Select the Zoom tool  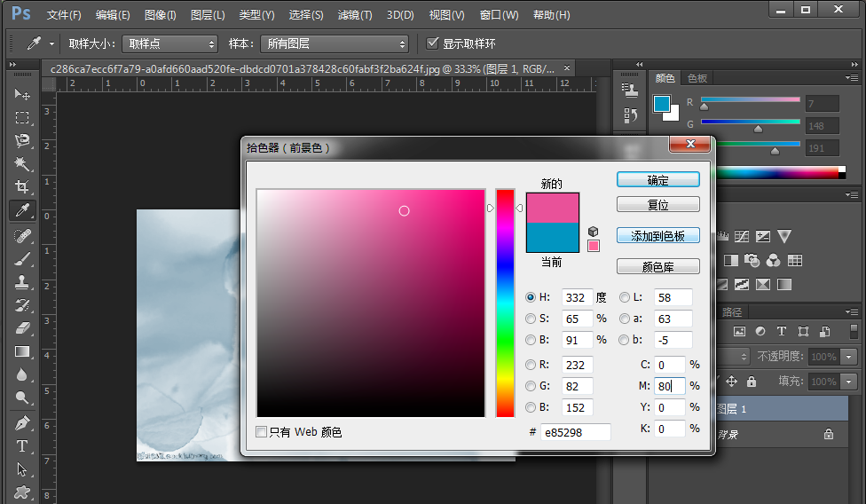coord(22,398)
